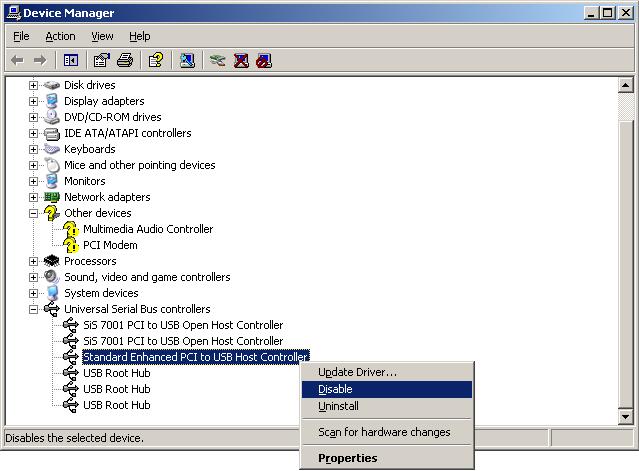
Task: Click the Multimedia Audio Controller warning icon
Action: pos(71,229)
